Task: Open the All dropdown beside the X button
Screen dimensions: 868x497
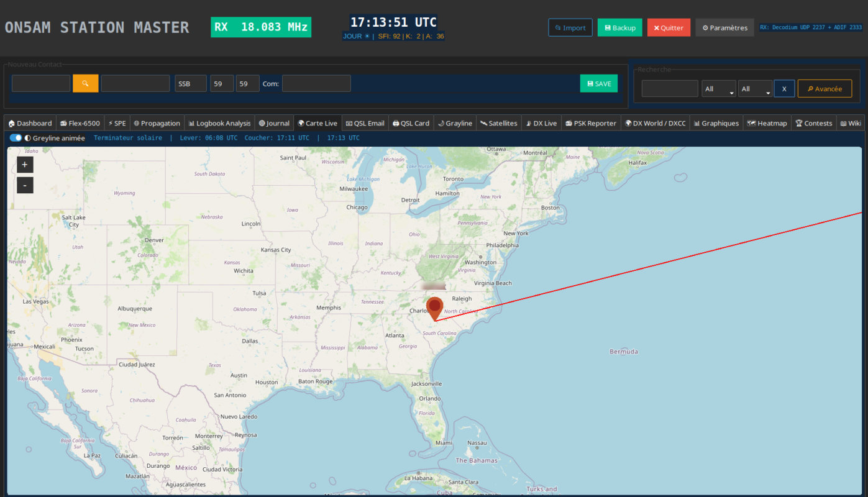Action: (x=755, y=89)
